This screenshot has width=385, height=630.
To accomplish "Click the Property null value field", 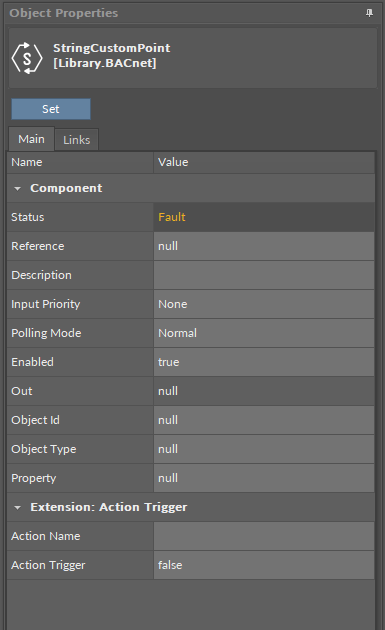I will click(x=264, y=478).
